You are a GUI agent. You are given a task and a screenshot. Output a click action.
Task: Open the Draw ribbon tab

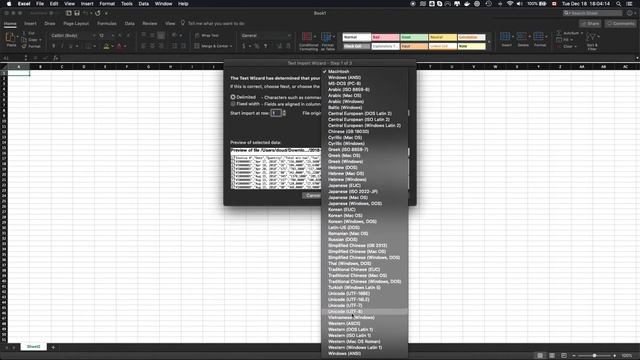point(50,24)
